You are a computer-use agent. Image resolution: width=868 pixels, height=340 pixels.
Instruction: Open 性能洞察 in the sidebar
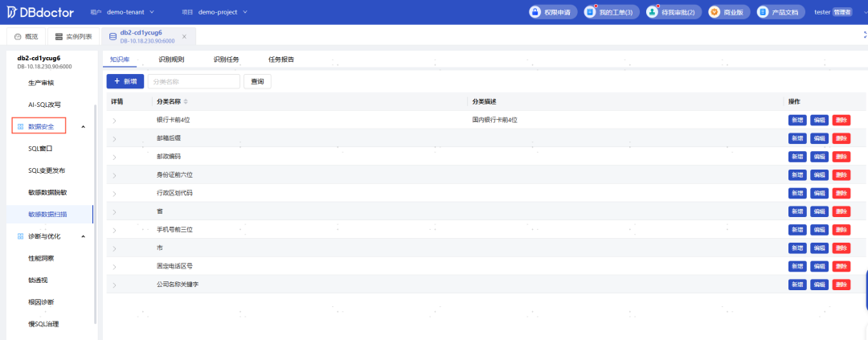point(41,258)
